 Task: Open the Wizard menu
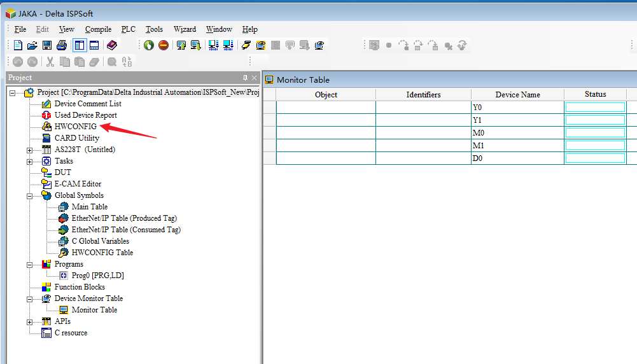pyautogui.click(x=185, y=29)
